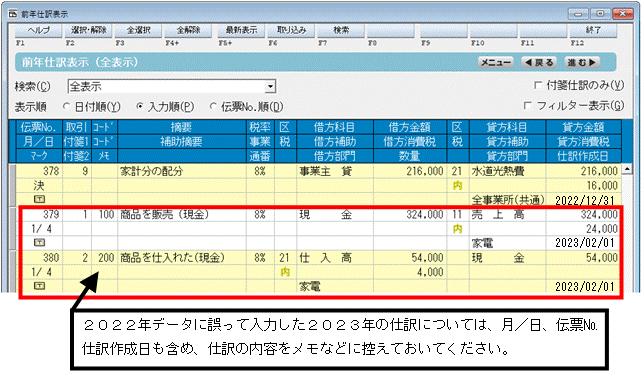Click the 2022/12/31 creation date cell
This screenshot has height=383, width=642.
(x=583, y=200)
